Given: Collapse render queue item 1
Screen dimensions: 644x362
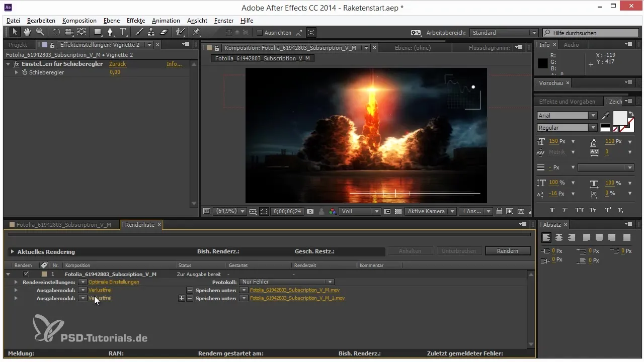Looking at the screenshot, I should [x=8, y=274].
